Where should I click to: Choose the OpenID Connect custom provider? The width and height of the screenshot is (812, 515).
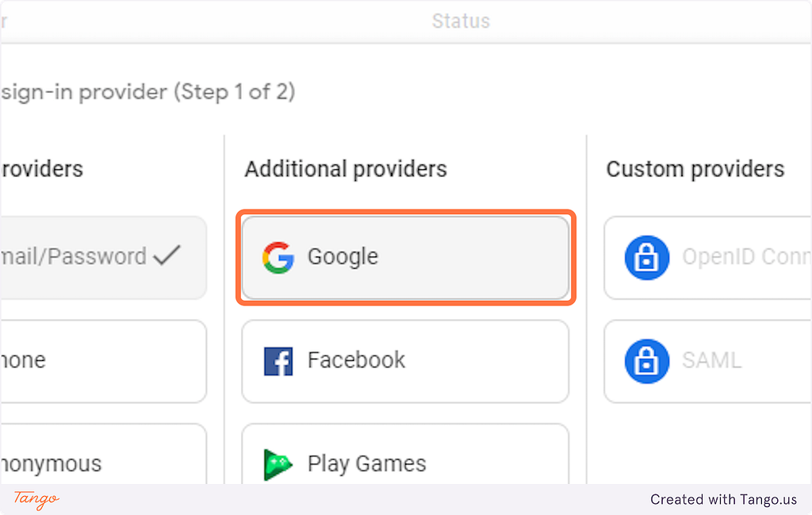(708, 257)
